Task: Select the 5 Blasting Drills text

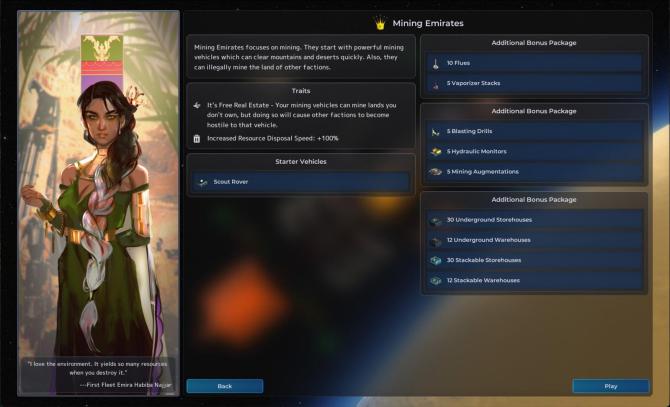Action: pos(469,131)
